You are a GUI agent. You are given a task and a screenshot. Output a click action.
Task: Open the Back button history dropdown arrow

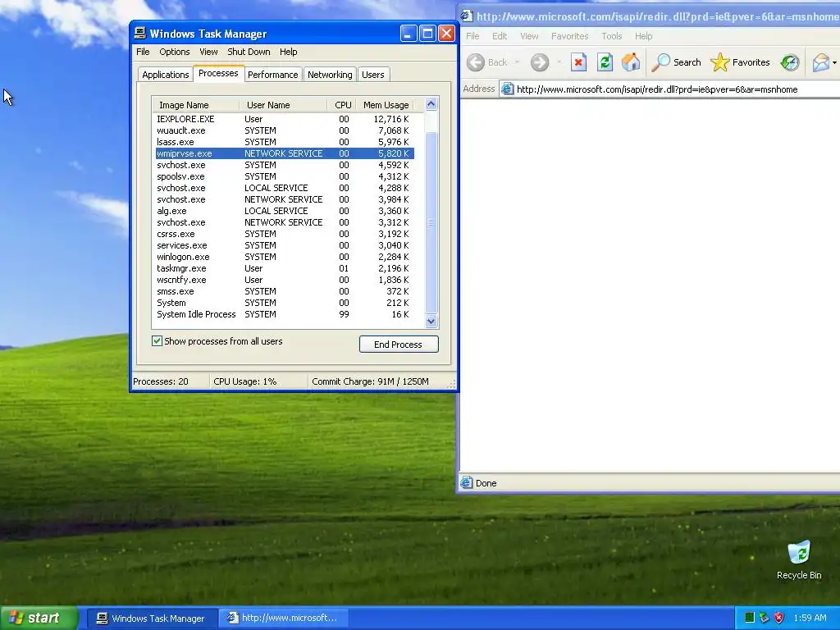[x=517, y=62]
